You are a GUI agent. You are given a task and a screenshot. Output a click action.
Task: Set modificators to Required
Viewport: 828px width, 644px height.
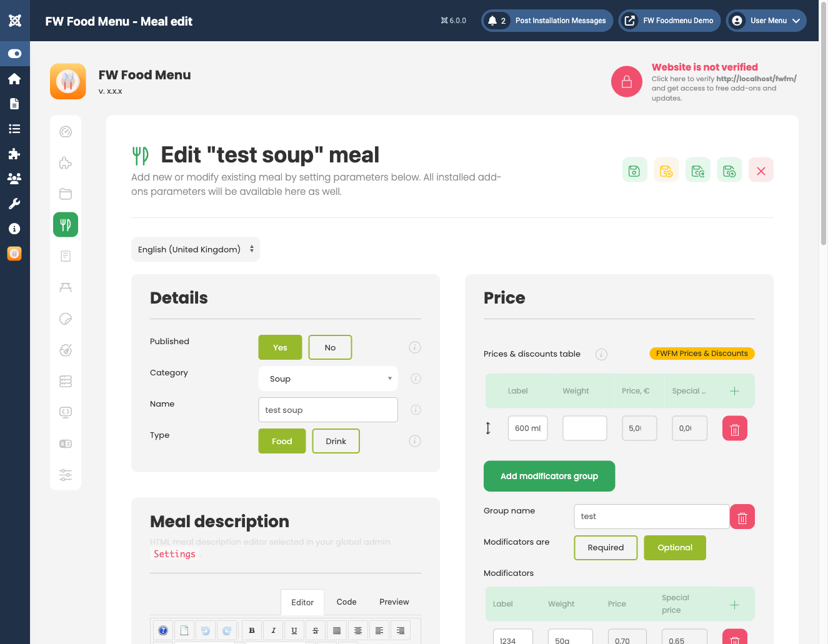coord(606,548)
